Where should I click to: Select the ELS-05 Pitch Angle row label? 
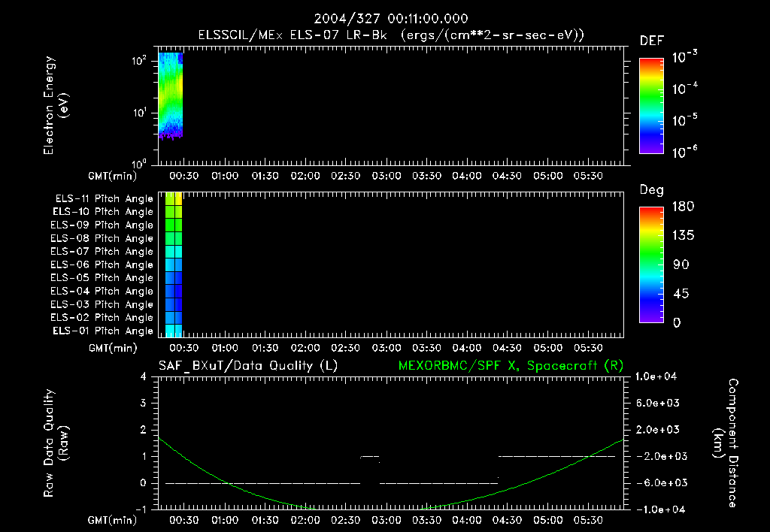[102, 278]
